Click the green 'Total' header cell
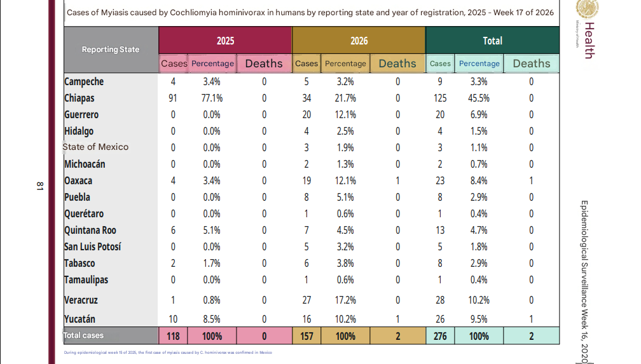This screenshot has width=641, height=364. (x=493, y=41)
